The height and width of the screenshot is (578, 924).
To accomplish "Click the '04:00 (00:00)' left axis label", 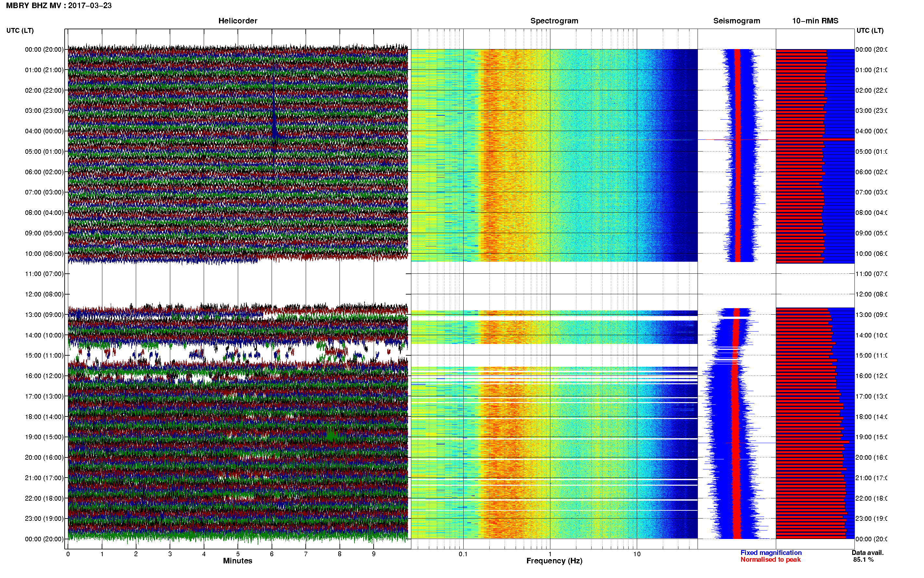I will click(x=44, y=131).
